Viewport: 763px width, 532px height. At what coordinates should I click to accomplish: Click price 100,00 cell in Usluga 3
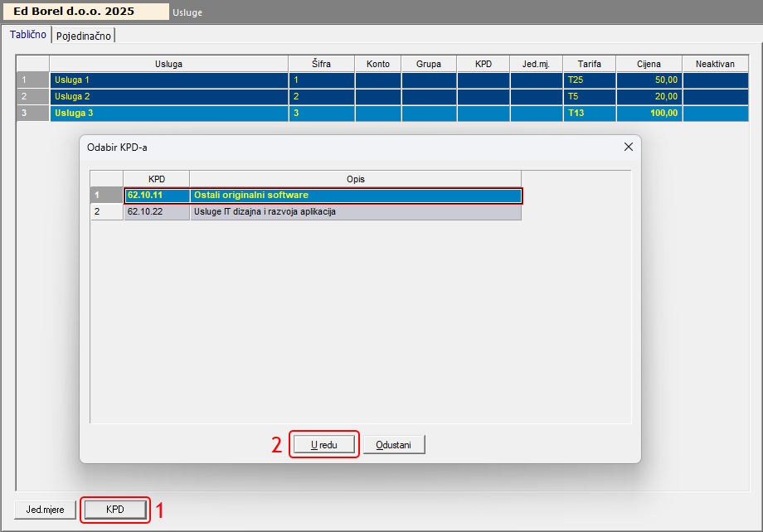tap(649, 114)
